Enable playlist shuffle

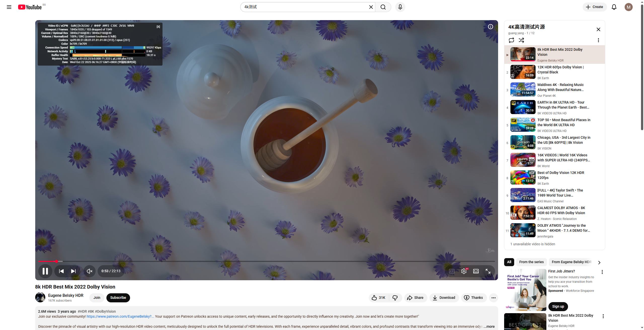coord(522,40)
